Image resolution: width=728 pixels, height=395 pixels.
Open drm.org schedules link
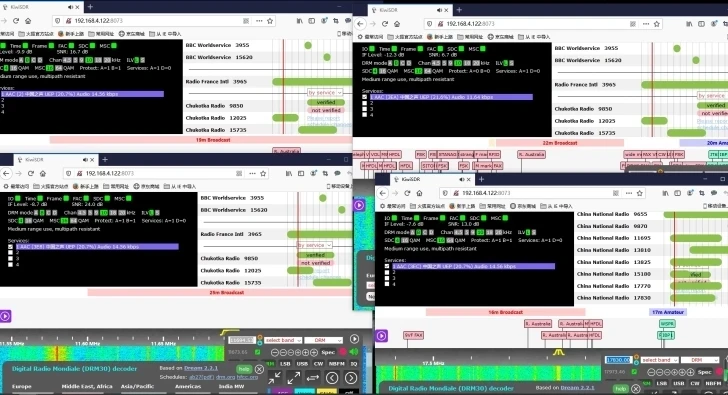(225, 377)
